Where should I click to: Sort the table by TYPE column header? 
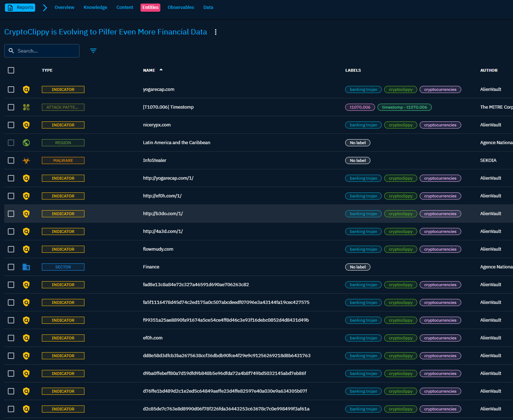(x=47, y=70)
